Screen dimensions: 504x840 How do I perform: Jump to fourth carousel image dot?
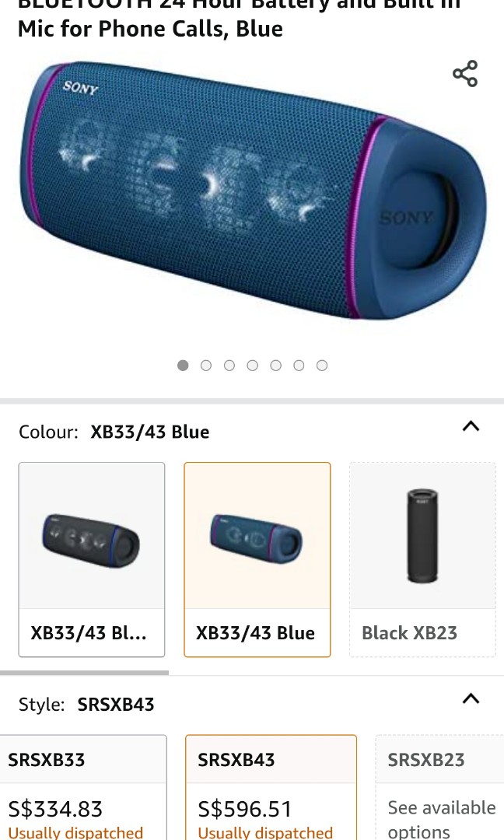[252, 366]
